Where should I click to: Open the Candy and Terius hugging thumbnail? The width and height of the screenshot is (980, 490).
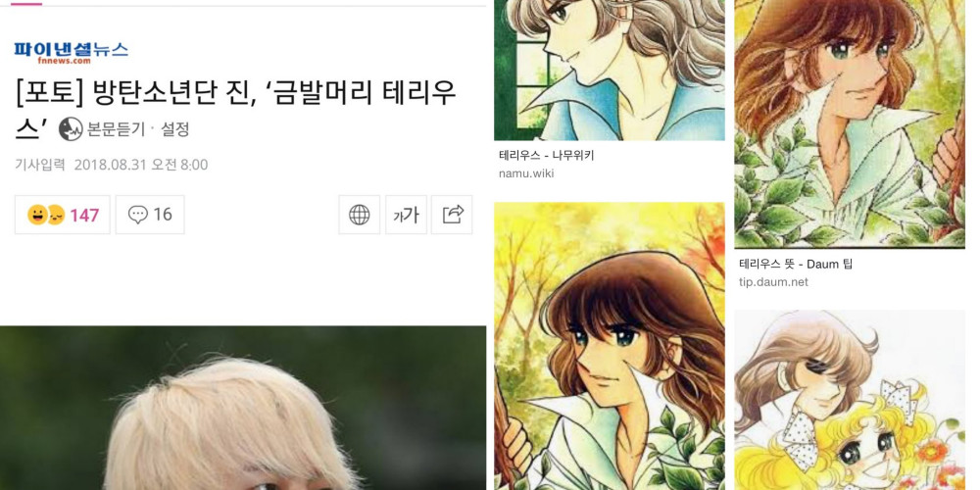pyautogui.click(x=850, y=400)
